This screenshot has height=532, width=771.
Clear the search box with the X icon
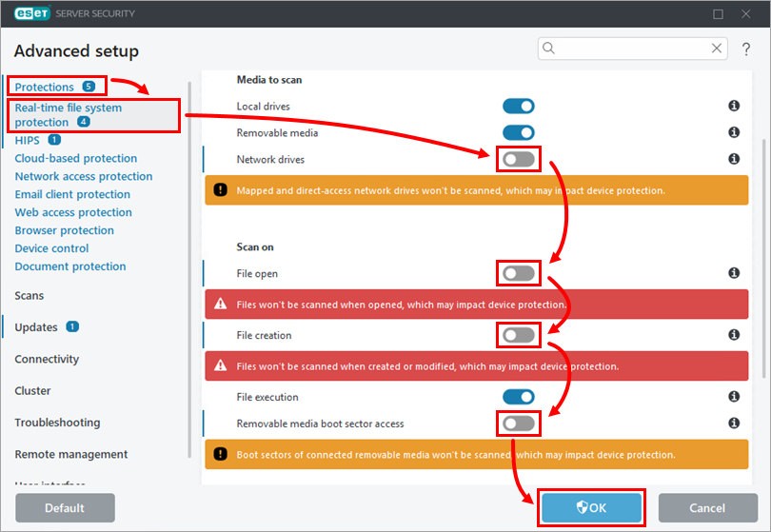pyautogui.click(x=717, y=48)
